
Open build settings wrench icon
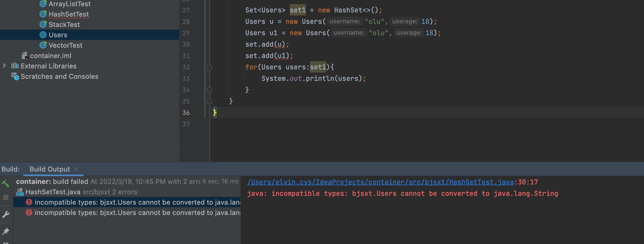pyautogui.click(x=6, y=214)
